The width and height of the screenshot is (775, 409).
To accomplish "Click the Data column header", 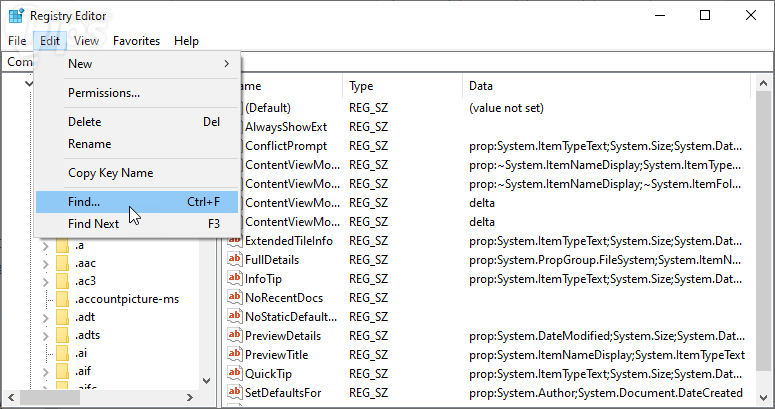I will pos(480,86).
